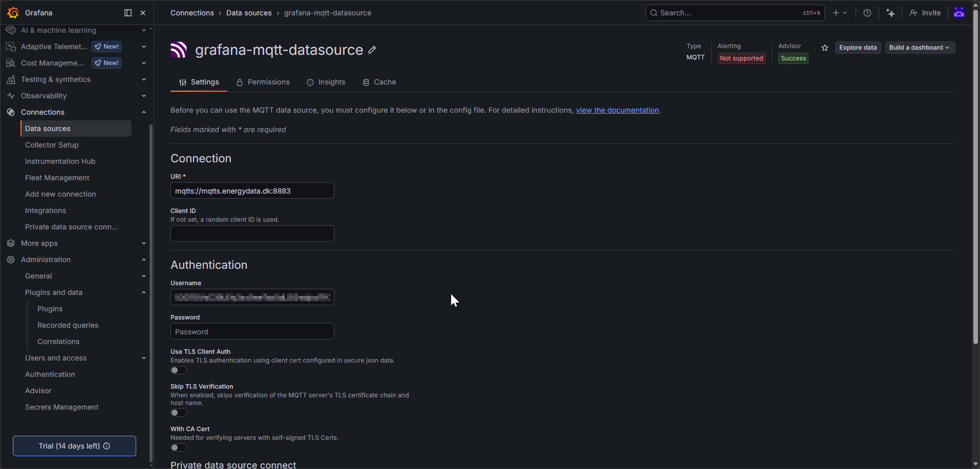Expand Adaptive Telemetry section chevron
Screen dimensions: 980x469
[x=144, y=47]
